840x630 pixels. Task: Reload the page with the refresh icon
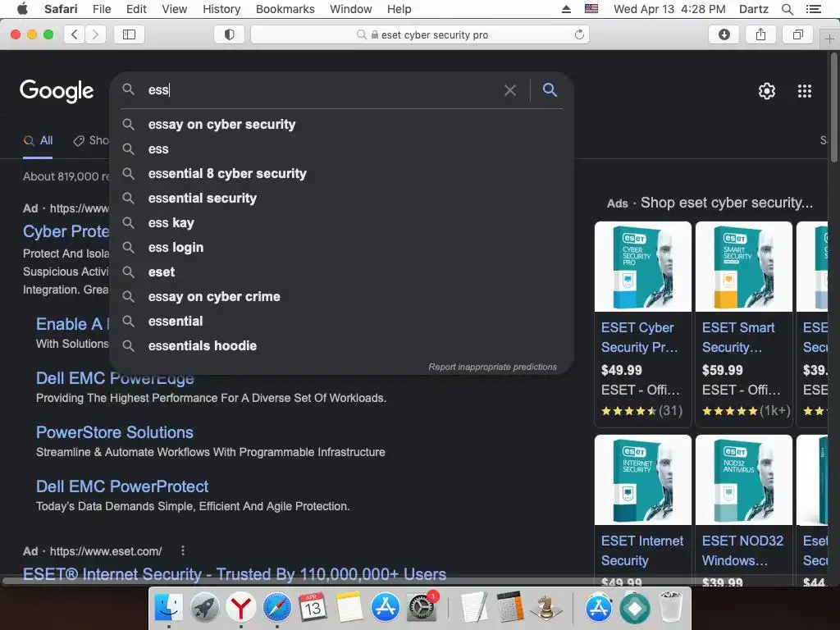(579, 34)
